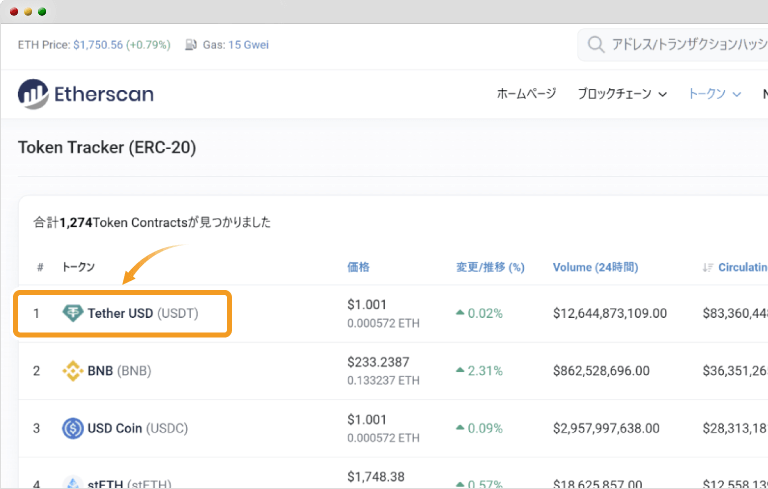
Task: Click the sort icon beside Circulating column
Action: [x=707, y=268]
